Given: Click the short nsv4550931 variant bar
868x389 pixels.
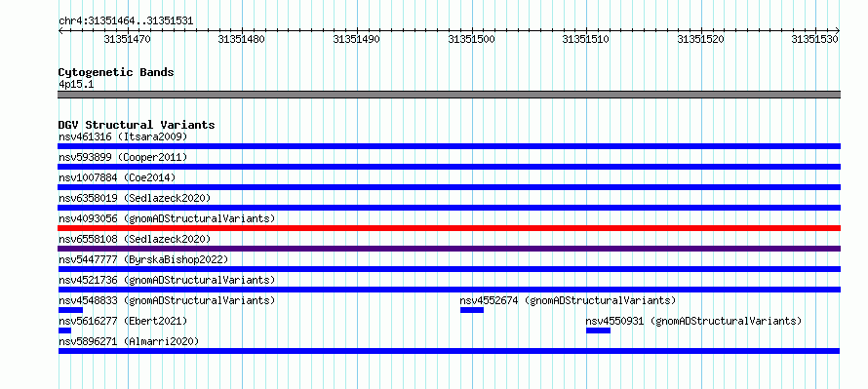Looking at the screenshot, I should (x=599, y=331).
